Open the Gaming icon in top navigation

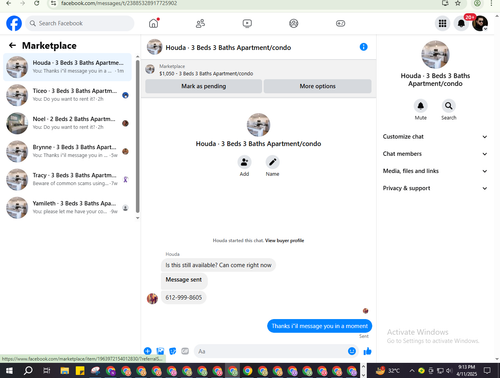(340, 23)
